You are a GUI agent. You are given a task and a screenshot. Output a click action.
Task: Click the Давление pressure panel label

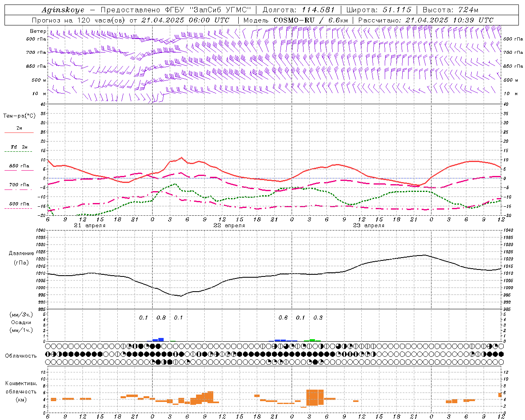click(21, 253)
